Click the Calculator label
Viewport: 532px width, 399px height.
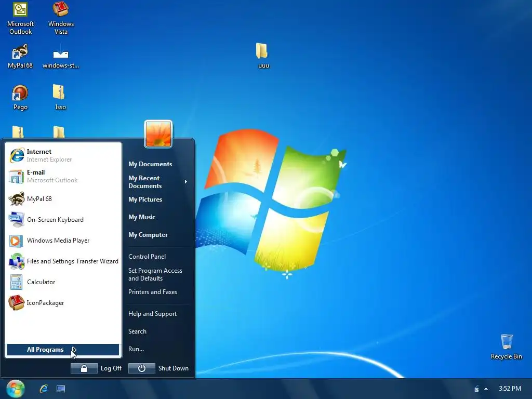tap(41, 282)
